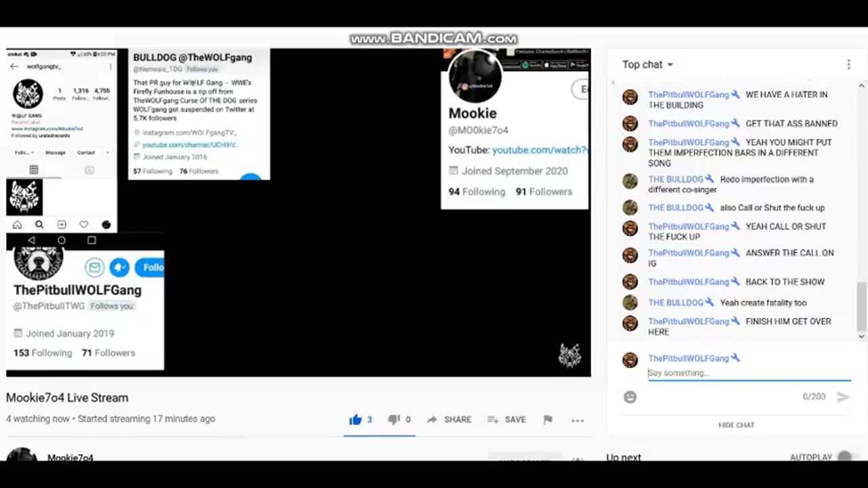
Task: Click 153 Following on ThePitbullWOLFGang profile
Action: [x=43, y=353]
